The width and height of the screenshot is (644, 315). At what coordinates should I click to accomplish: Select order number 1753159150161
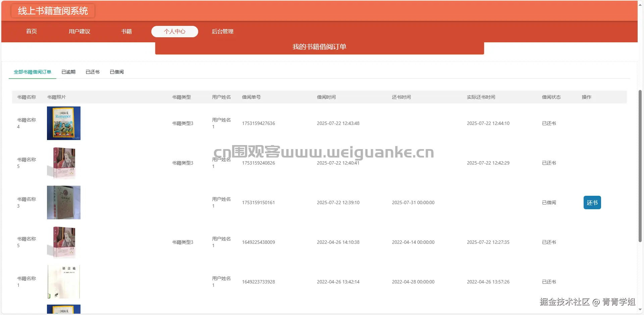coord(259,203)
